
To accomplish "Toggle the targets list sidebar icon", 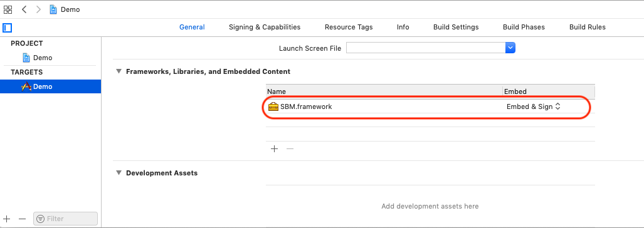I will 8,28.
